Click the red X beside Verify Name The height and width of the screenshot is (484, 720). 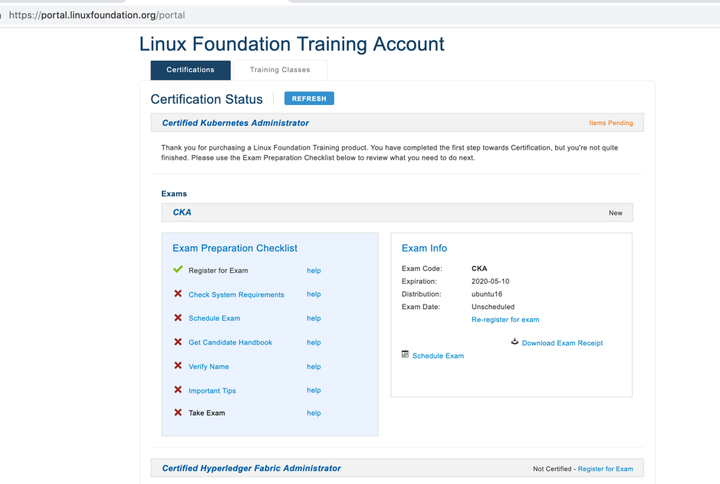(178, 366)
